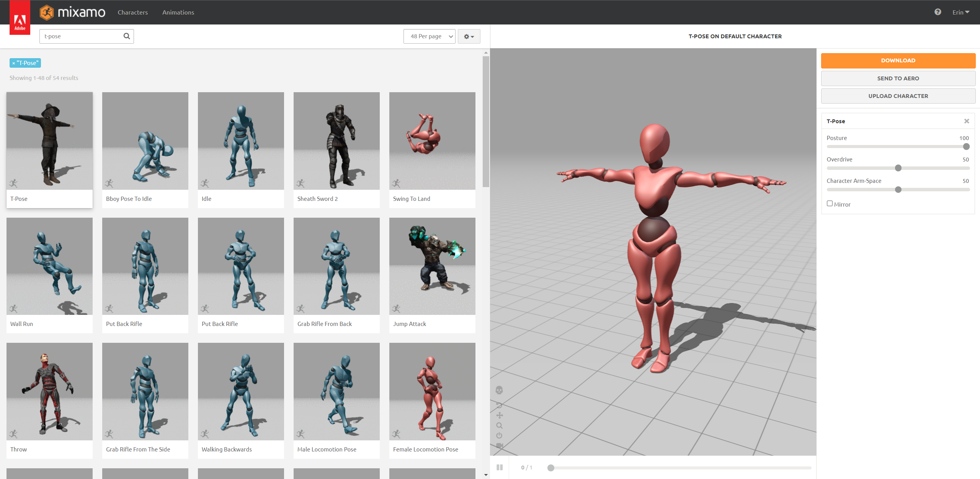The image size is (980, 479).
Task: Click the Mixamo logo
Action: (73, 13)
